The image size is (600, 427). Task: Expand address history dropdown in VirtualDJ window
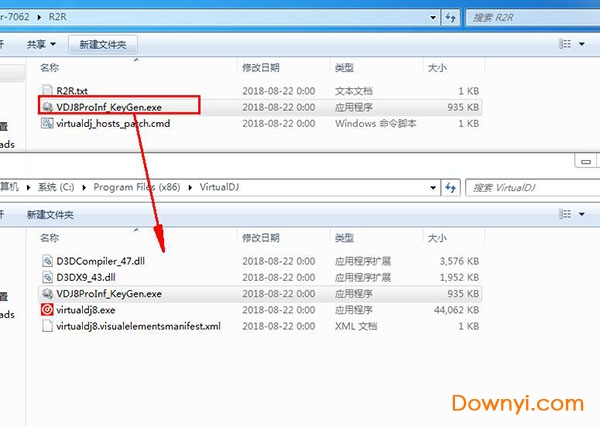pyautogui.click(x=433, y=187)
